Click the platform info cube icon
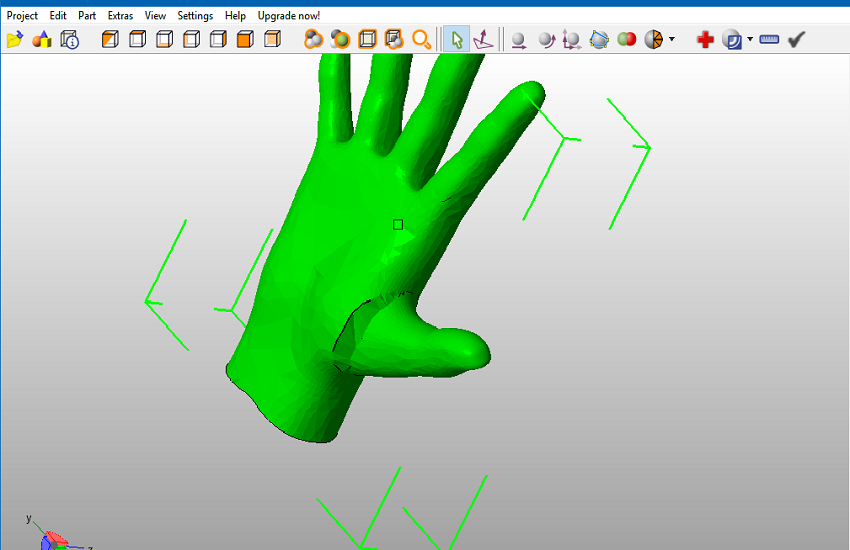Viewport: 850px width, 550px height. click(x=69, y=40)
